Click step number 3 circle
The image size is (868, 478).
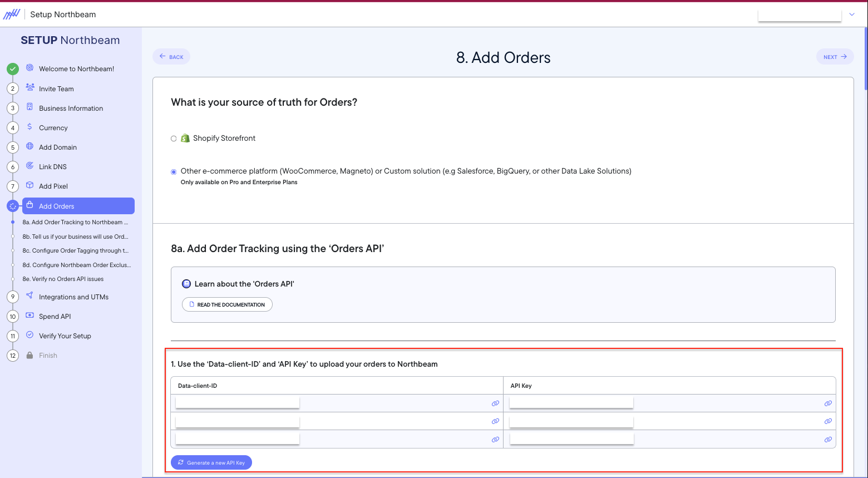pyautogui.click(x=13, y=108)
